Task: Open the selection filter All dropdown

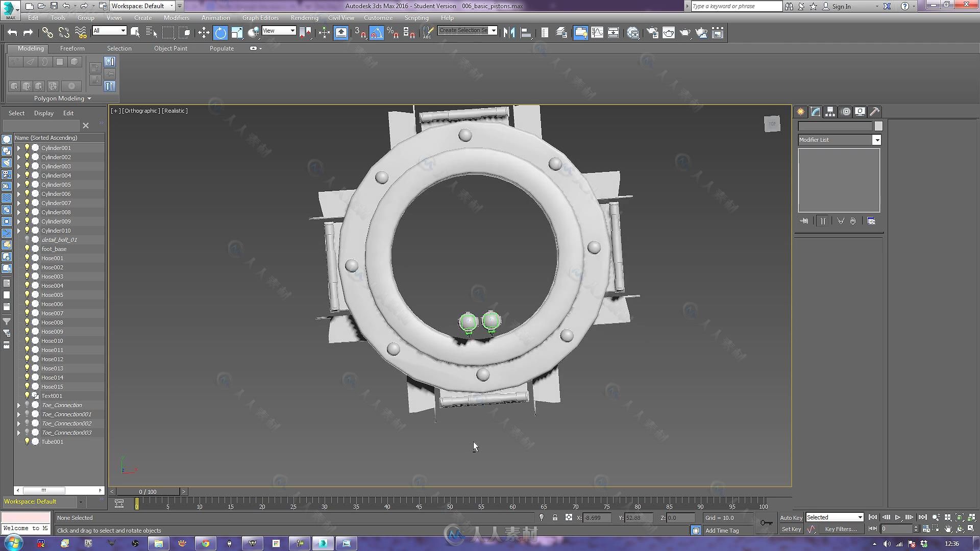Action: (109, 31)
